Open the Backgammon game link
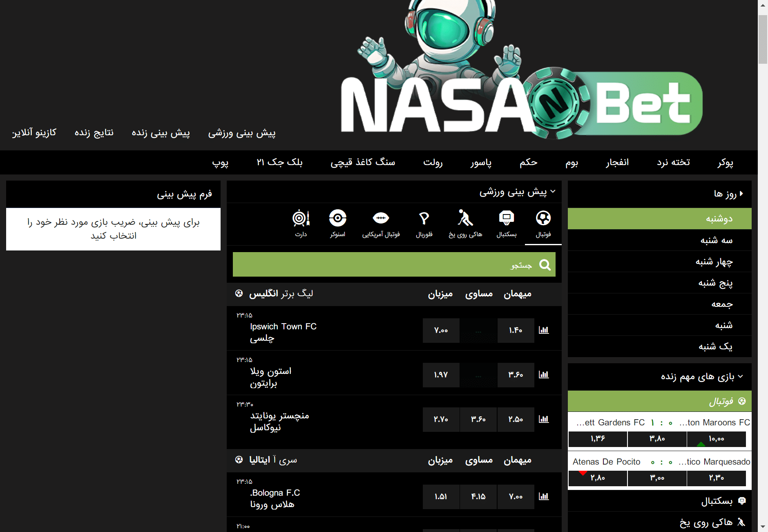 (x=673, y=162)
